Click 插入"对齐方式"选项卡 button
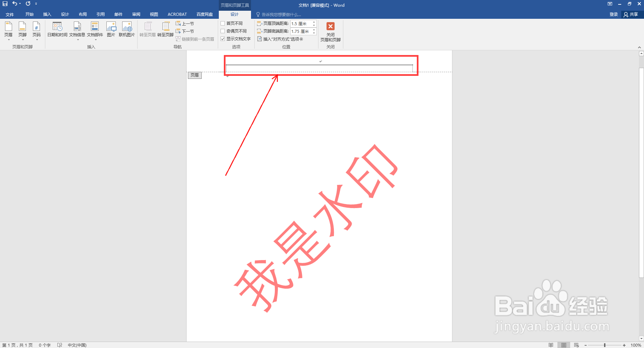Screen dimensions: 644x348 coord(284,39)
